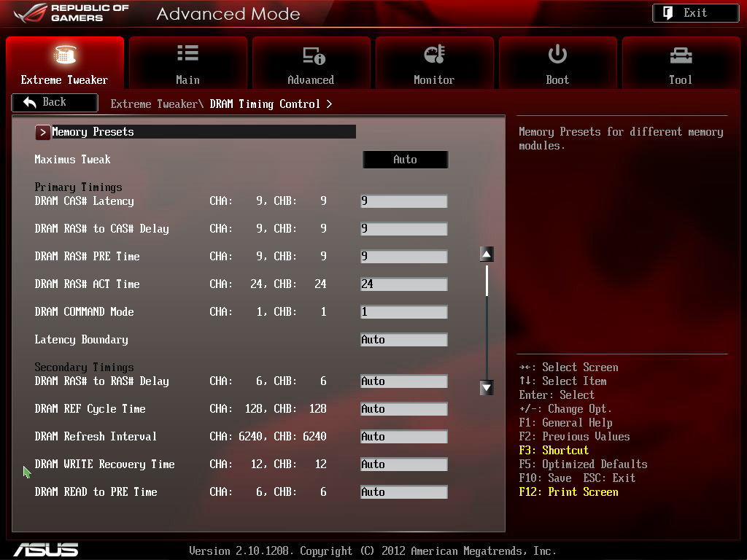Click the Main list icon

(x=187, y=53)
